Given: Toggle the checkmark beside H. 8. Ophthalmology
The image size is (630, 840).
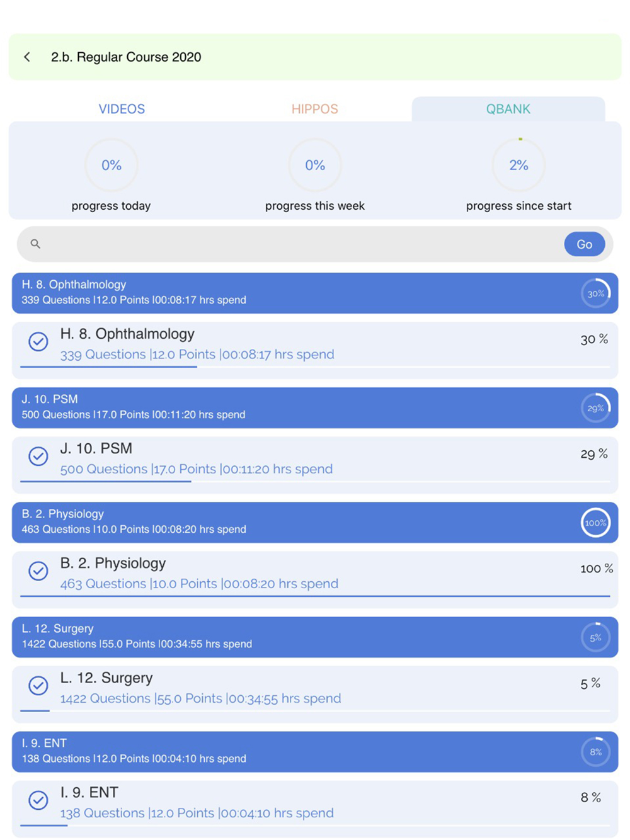Looking at the screenshot, I should pos(38,341).
